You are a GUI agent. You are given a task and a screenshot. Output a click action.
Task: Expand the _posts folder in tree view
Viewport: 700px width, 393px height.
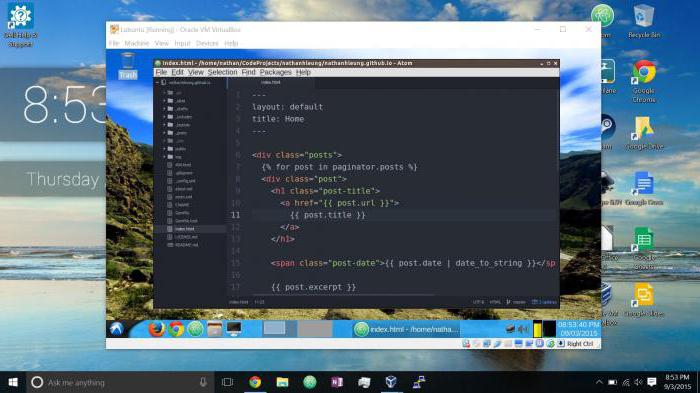click(x=165, y=133)
